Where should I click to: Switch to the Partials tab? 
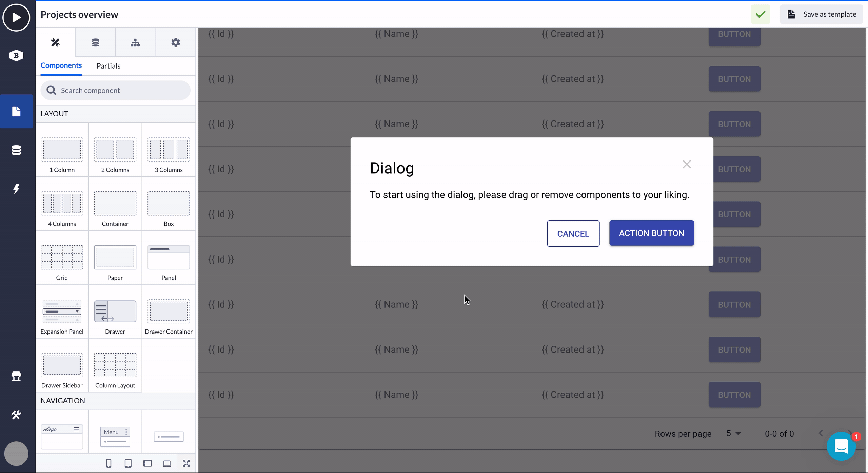[x=108, y=66]
